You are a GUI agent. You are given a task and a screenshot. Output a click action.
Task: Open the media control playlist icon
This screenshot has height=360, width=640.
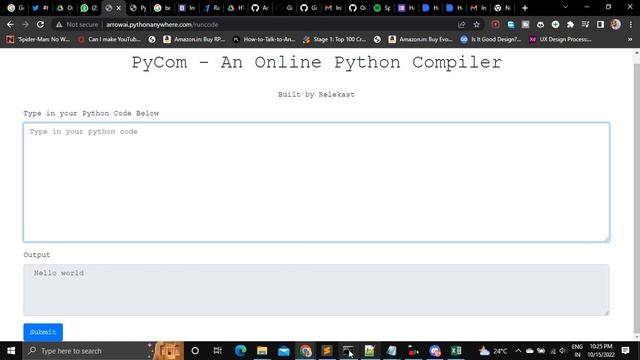(x=585, y=24)
